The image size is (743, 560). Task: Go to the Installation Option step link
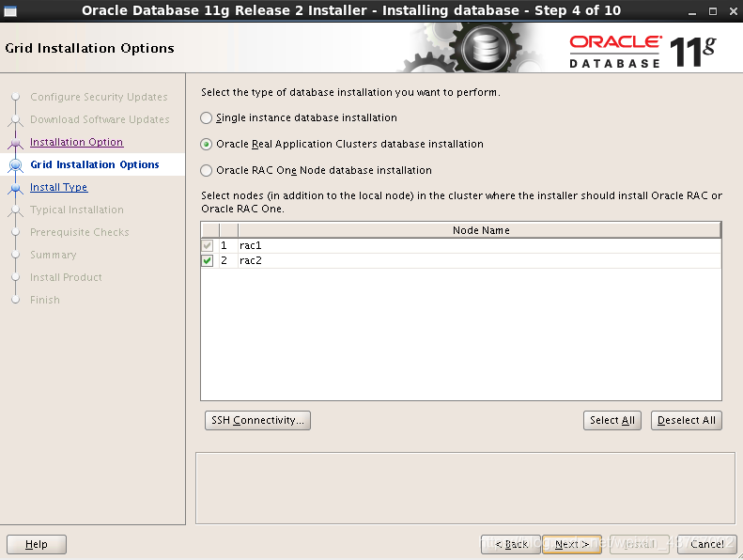click(x=77, y=142)
